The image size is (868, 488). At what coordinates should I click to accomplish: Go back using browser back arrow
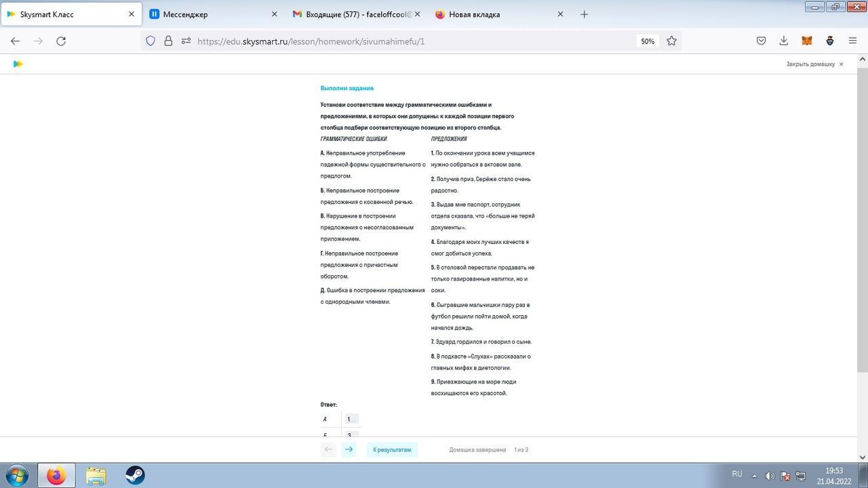coord(15,41)
